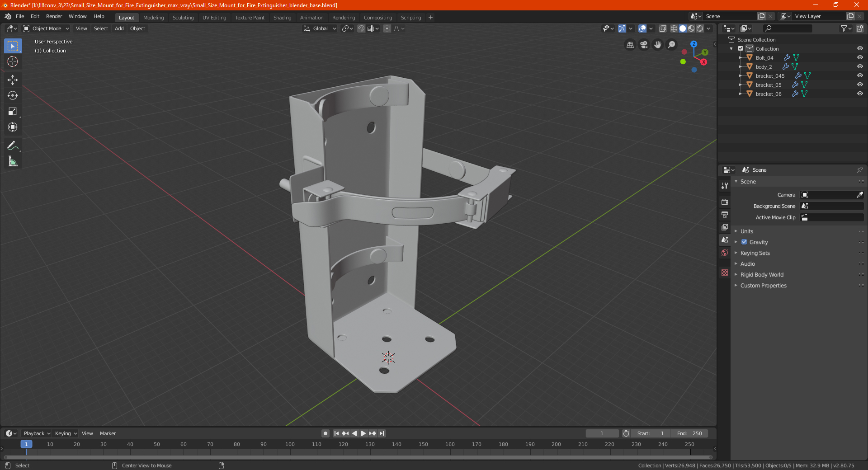
Task: Expand the Custom Properties panel
Action: tap(763, 285)
